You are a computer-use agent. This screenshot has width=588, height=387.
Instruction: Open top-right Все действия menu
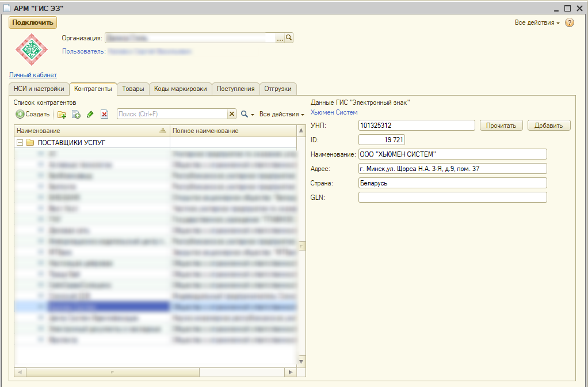click(x=537, y=22)
